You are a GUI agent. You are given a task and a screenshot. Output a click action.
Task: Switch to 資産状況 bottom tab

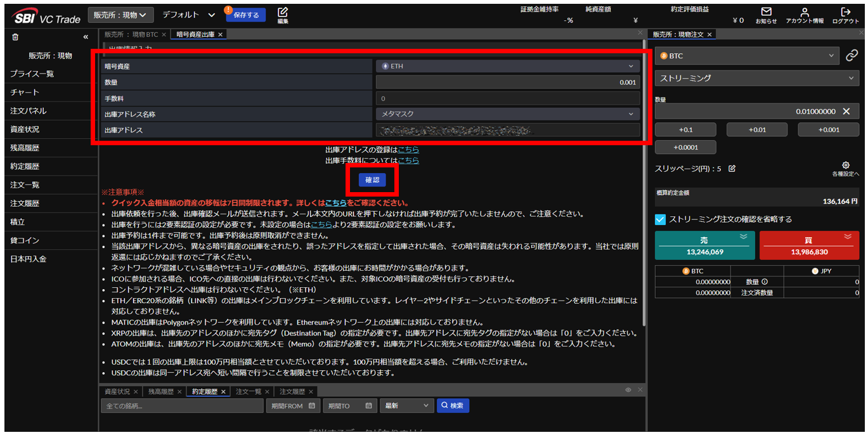tap(117, 392)
